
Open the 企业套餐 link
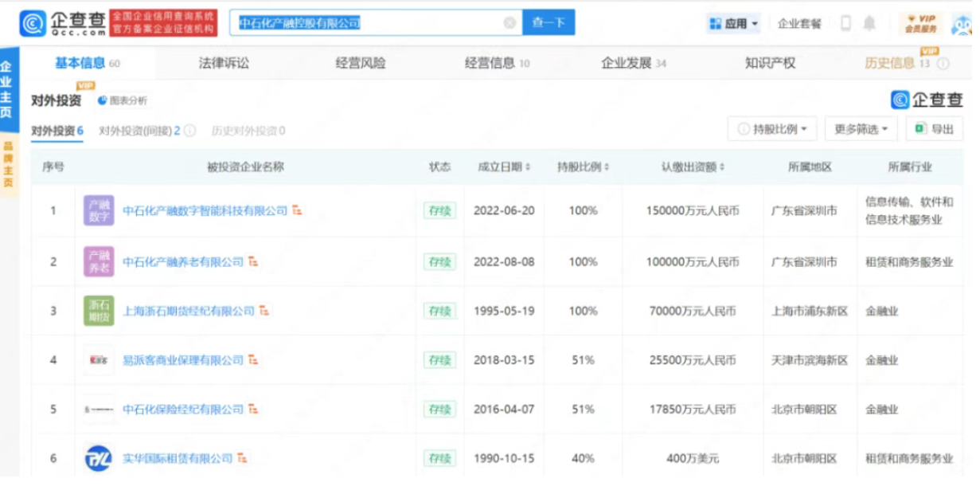799,24
